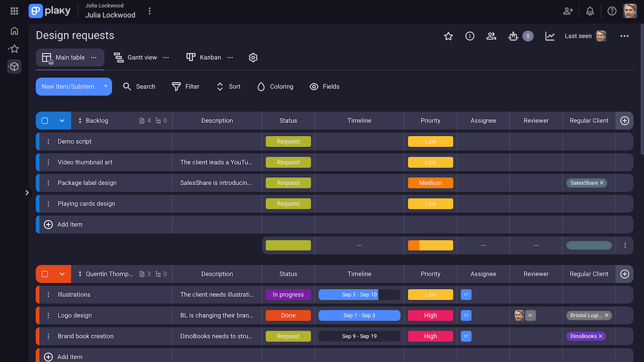Open the Coloring tool
Viewport: 644px width, 362px height.
(x=275, y=86)
